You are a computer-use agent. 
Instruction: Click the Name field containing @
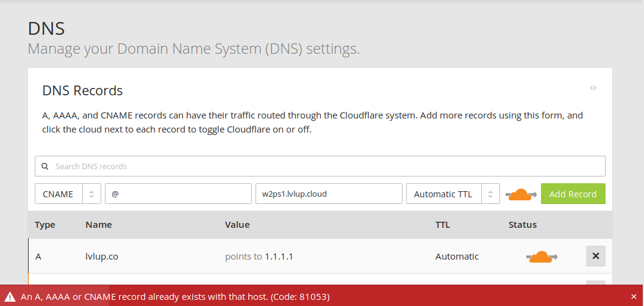coord(178,194)
